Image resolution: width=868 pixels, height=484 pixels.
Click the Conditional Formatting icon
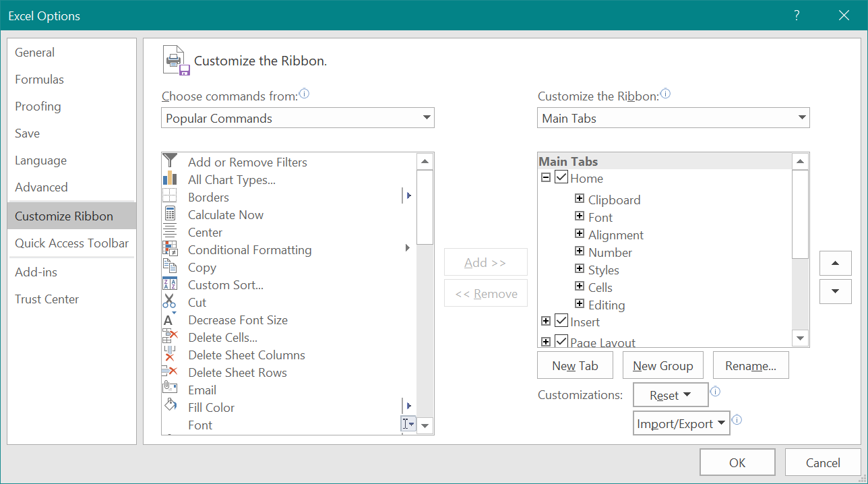(171, 249)
